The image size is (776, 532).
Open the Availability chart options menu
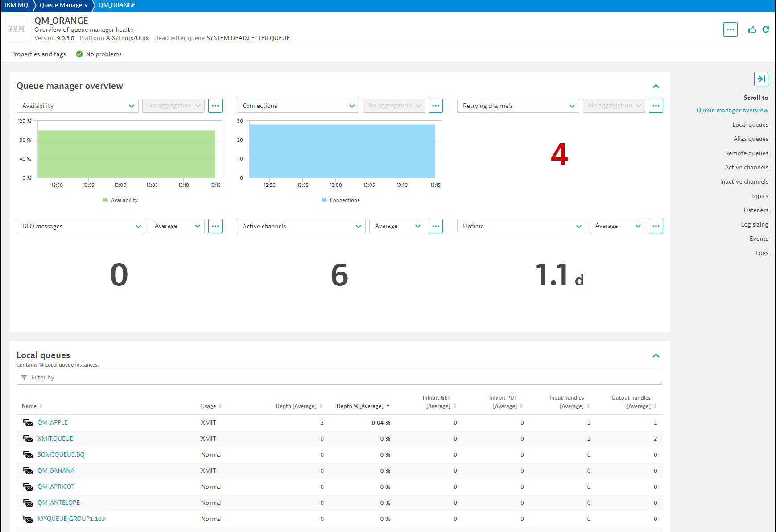215,106
